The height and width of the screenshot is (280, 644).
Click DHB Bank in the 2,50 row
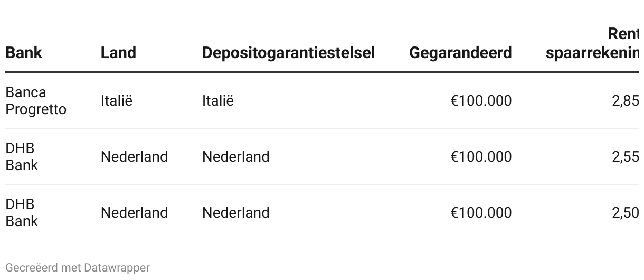coord(22,213)
